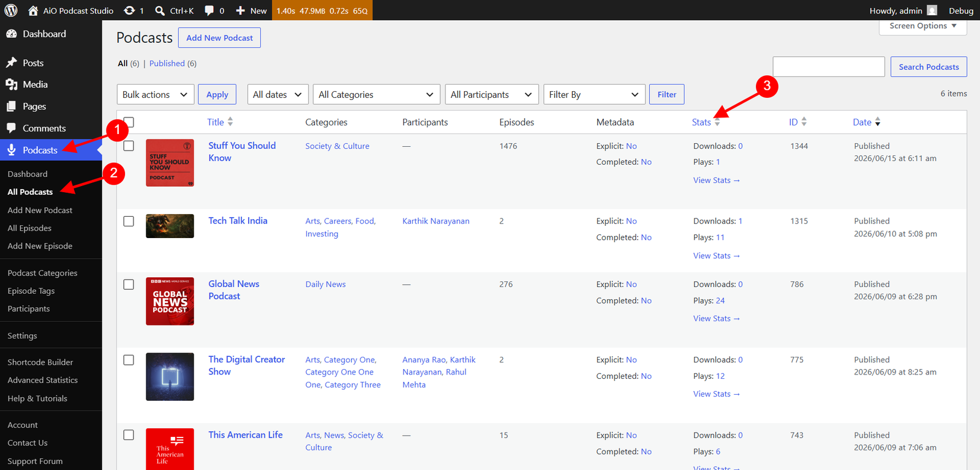This screenshot has height=470, width=980.
Task: Open Advanced Statistics menu item
Action: click(43, 380)
